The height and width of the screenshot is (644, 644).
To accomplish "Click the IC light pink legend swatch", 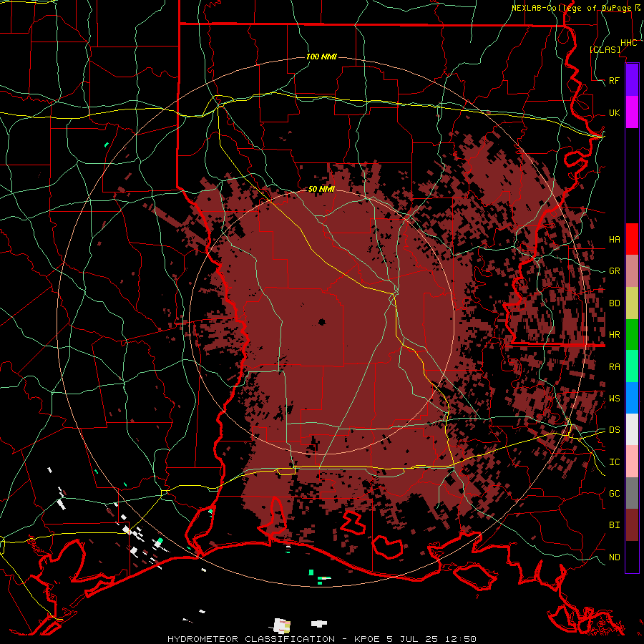I will click(632, 462).
